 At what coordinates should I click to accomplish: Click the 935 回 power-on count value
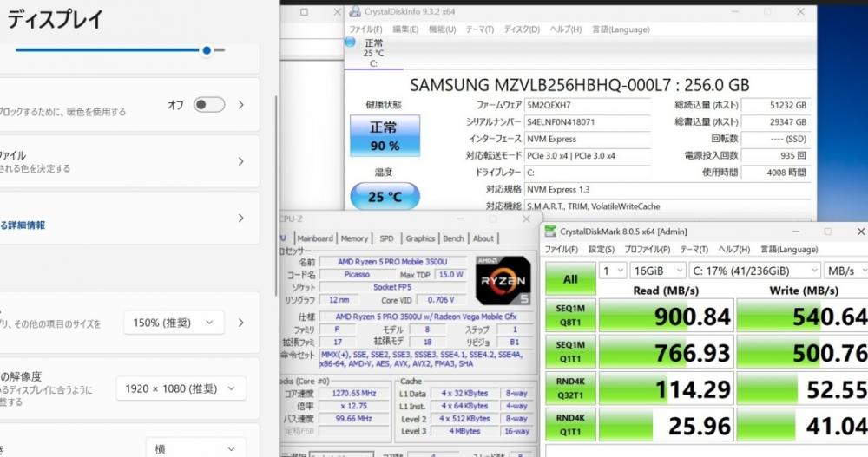[775, 155]
